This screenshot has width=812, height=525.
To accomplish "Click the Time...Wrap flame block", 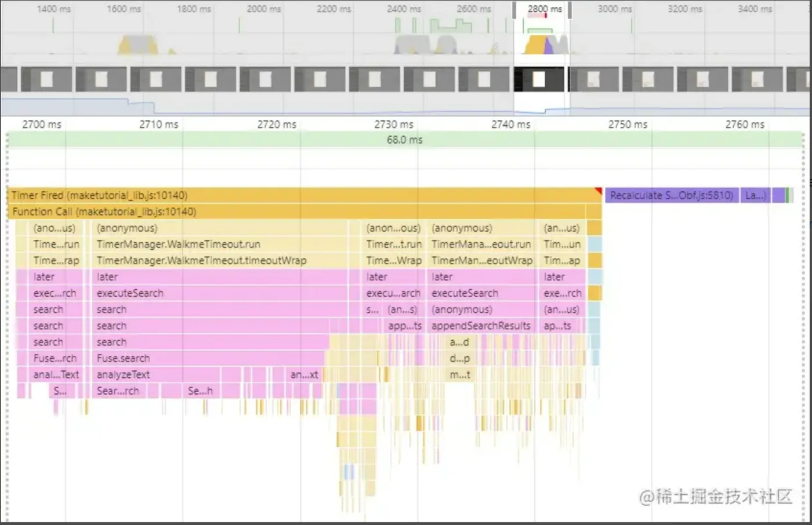I will point(393,261).
